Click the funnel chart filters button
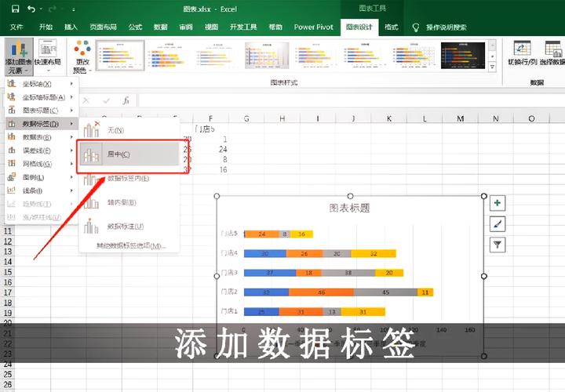Image resolution: width=565 pixels, height=392 pixels. (498, 245)
